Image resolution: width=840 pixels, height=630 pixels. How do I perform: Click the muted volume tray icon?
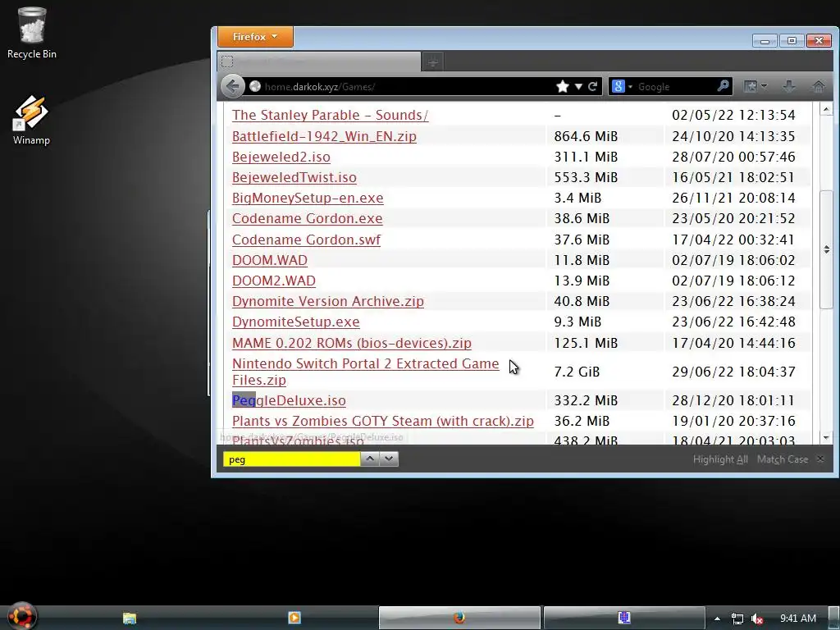[x=757, y=619]
